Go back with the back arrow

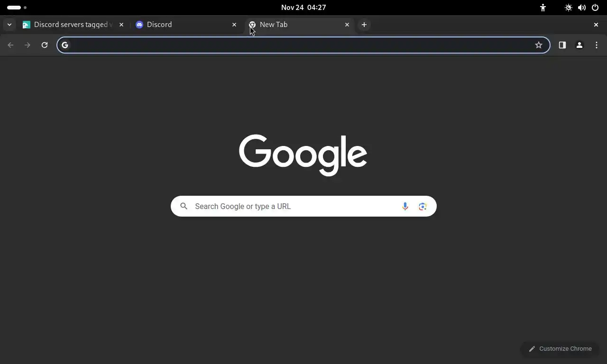click(10, 45)
